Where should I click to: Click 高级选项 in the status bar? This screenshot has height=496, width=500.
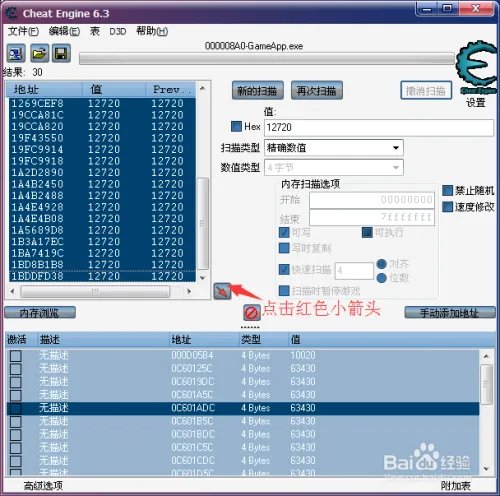(x=43, y=486)
